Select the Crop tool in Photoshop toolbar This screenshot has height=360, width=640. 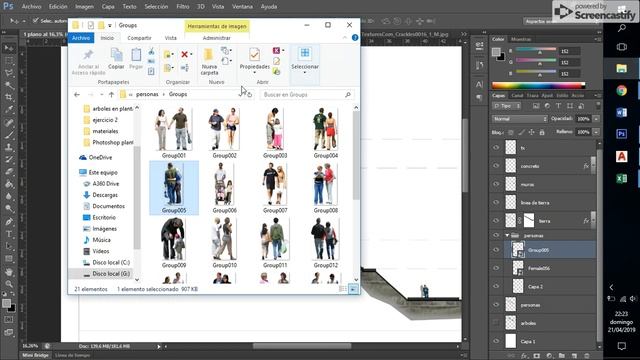(9, 97)
